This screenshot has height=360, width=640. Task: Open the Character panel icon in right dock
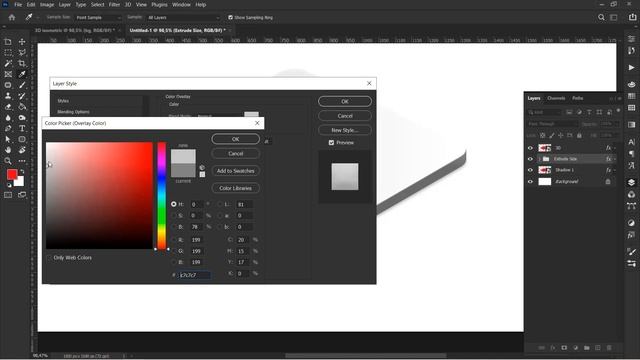631,142
